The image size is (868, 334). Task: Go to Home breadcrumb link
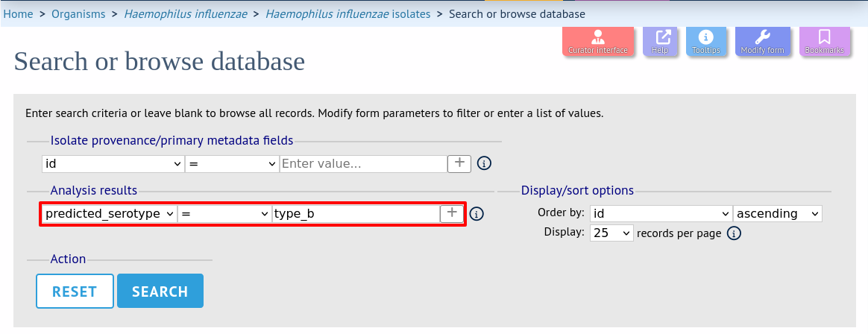pos(18,14)
